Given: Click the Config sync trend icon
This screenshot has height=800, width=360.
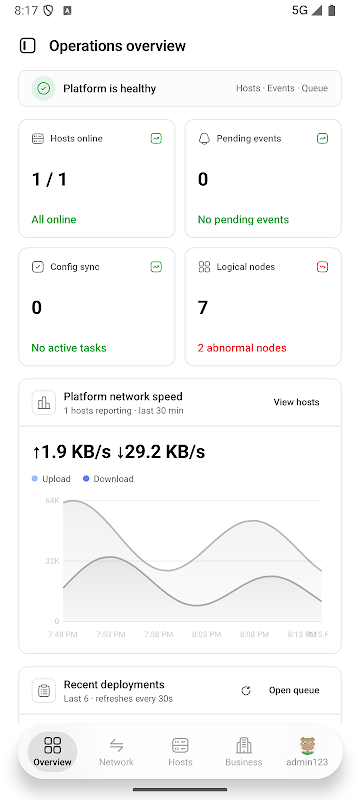Looking at the screenshot, I should 156,266.
